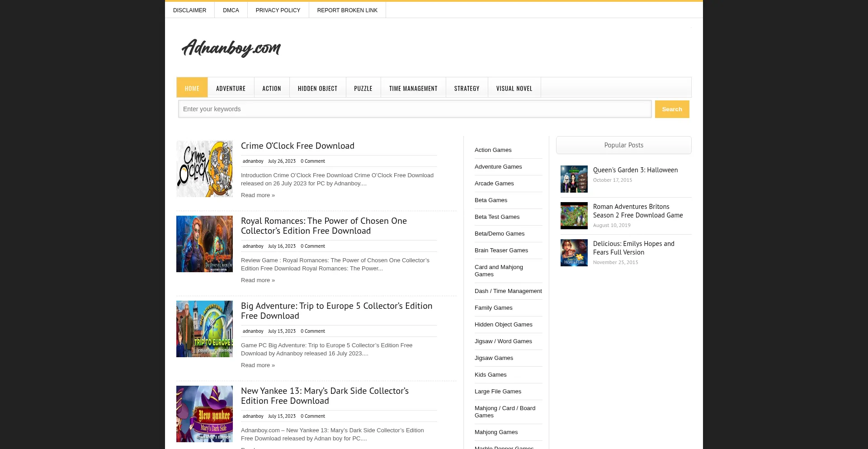
Task: Select the Time Management navigation tab
Action: click(413, 88)
